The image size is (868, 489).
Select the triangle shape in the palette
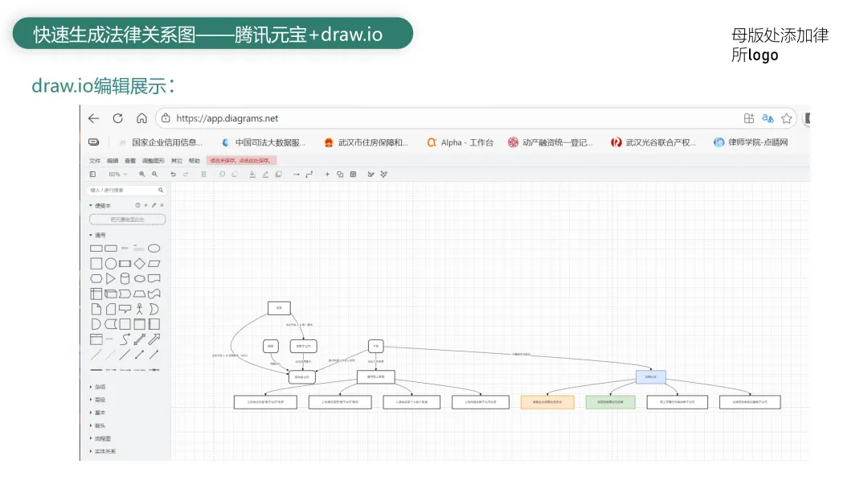click(111, 278)
